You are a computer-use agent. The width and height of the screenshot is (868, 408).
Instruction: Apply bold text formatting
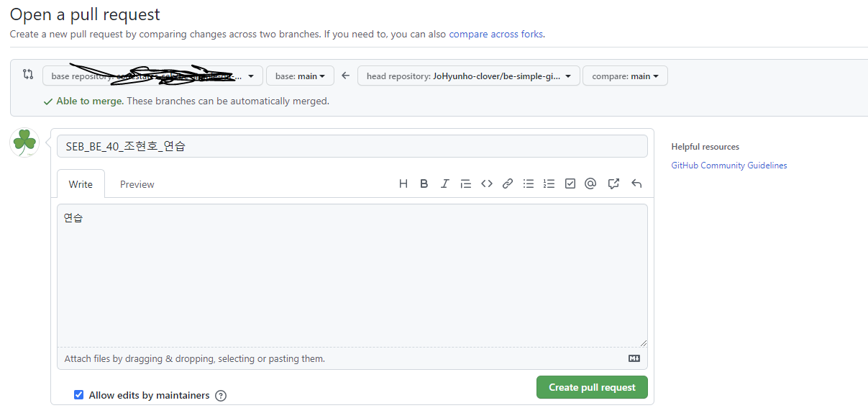pyautogui.click(x=424, y=183)
